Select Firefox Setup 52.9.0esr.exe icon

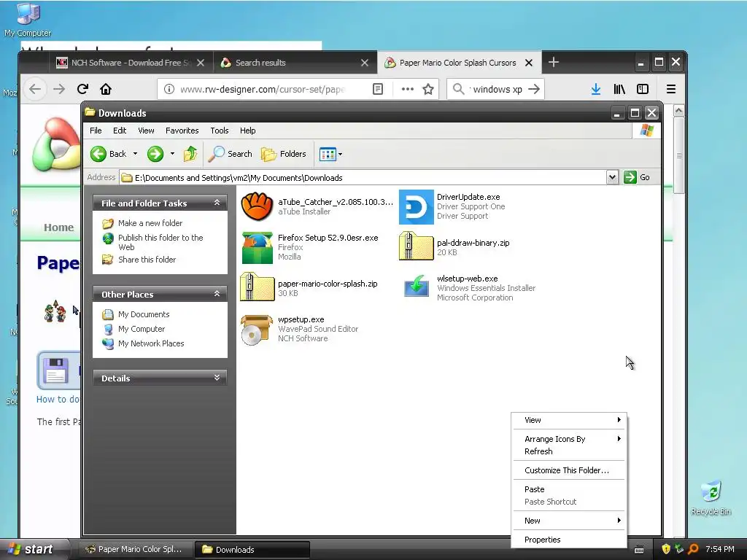pos(258,248)
